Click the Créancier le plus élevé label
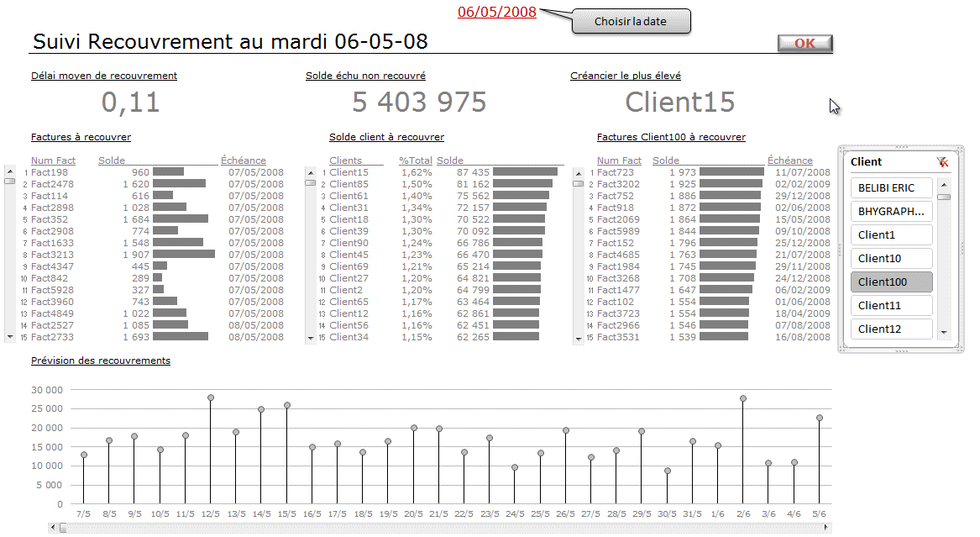The height and width of the screenshot is (537, 980). [626, 76]
